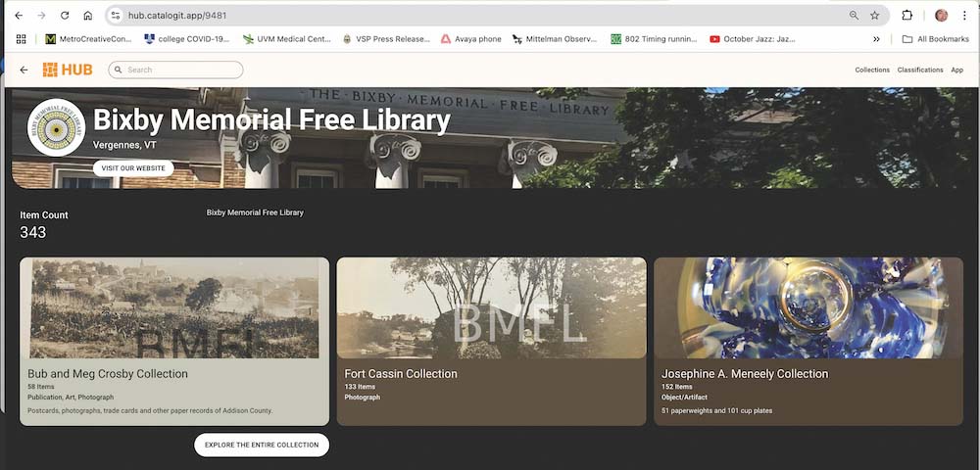The width and height of the screenshot is (980, 470).
Task: Go to browser home page icon
Action: tap(88, 16)
